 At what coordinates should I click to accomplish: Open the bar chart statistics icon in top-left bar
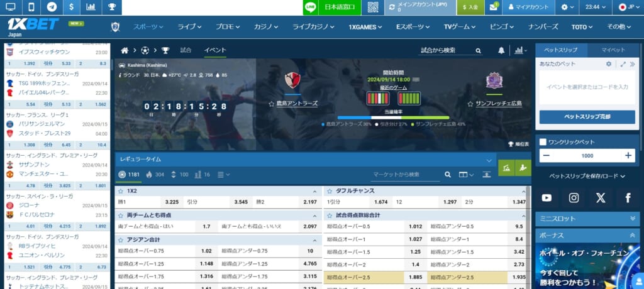pos(91,7)
